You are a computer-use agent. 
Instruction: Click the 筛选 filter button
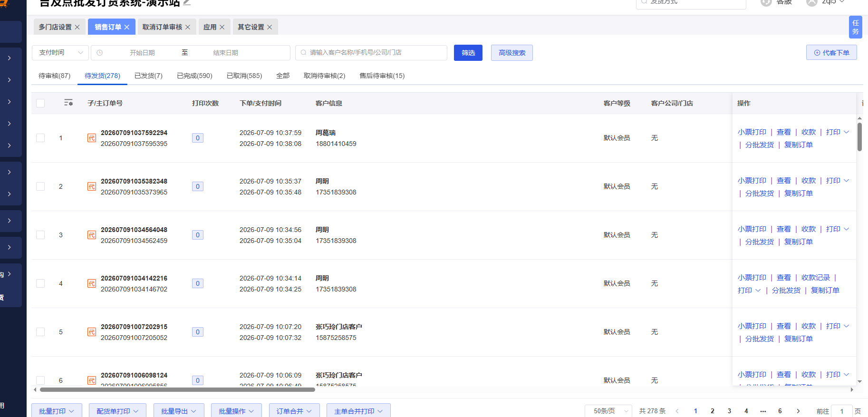[x=468, y=53]
